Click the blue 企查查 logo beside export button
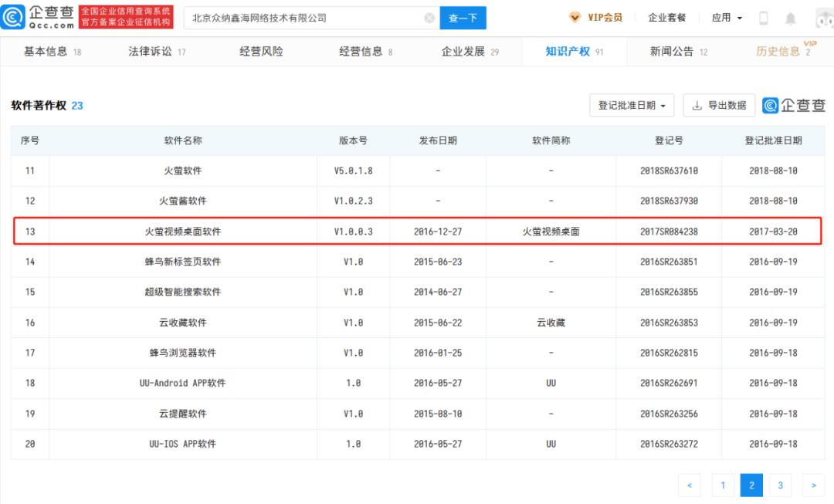Viewport: 834px width, 504px height. click(793, 106)
